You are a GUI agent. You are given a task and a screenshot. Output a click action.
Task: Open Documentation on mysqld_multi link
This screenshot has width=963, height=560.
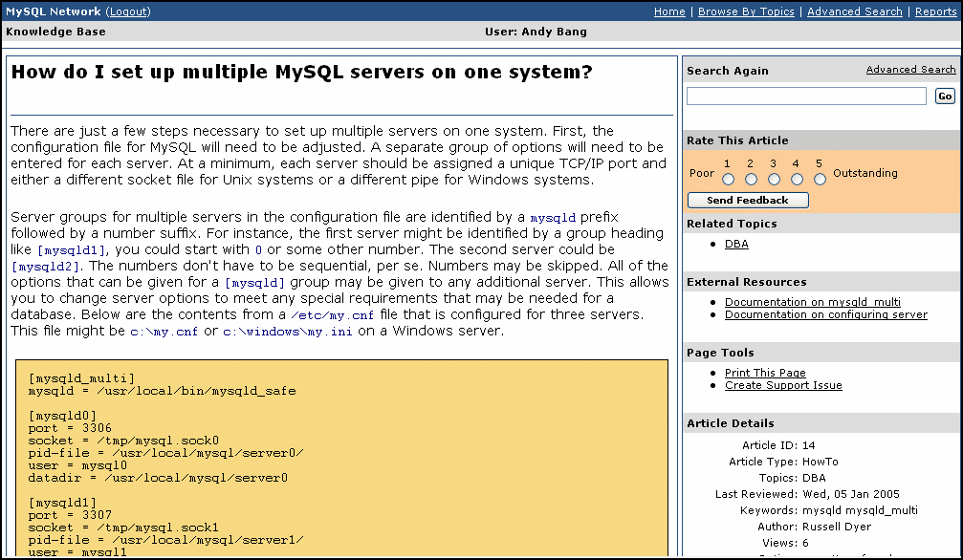pyautogui.click(x=813, y=302)
